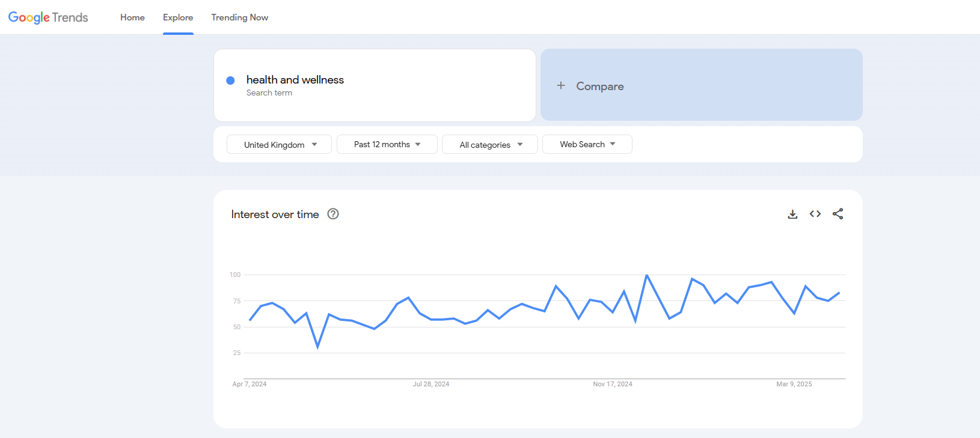
Task: Go to the Home tab
Action: (132, 17)
